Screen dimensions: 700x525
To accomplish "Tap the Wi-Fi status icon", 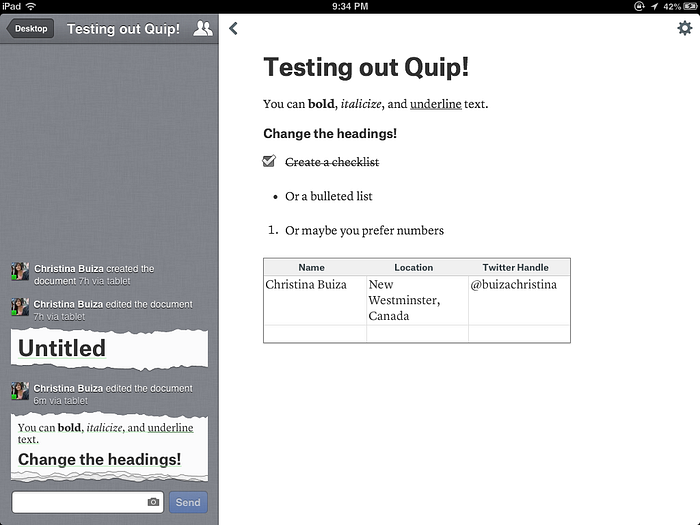I will click(x=31, y=6).
